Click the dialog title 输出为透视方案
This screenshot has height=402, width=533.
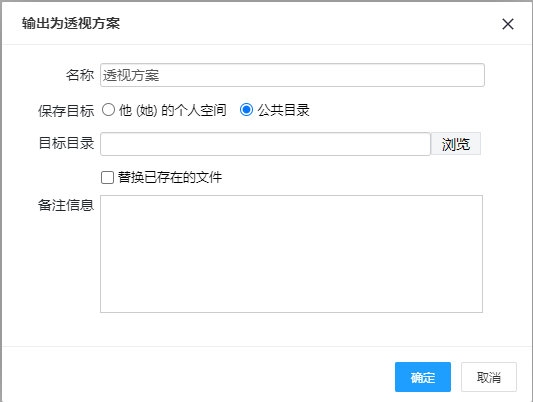71,23
